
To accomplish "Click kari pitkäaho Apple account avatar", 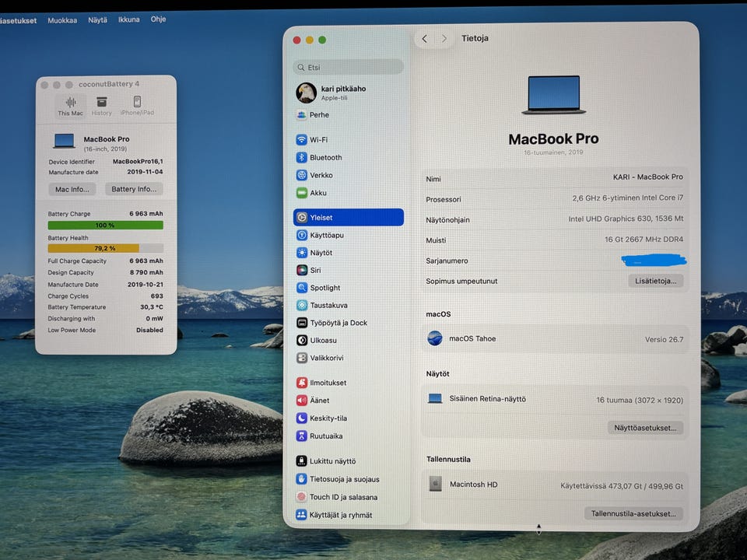I will (x=306, y=93).
